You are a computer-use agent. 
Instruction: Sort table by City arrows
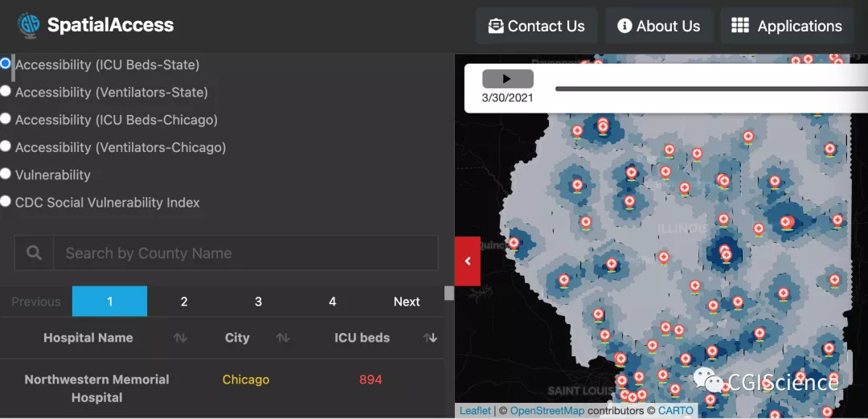pyautogui.click(x=283, y=339)
